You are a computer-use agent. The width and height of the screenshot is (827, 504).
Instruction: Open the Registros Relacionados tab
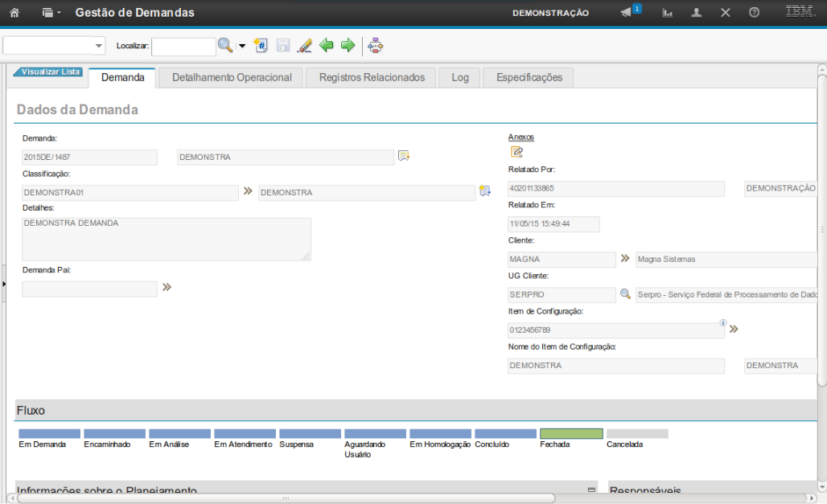click(372, 77)
